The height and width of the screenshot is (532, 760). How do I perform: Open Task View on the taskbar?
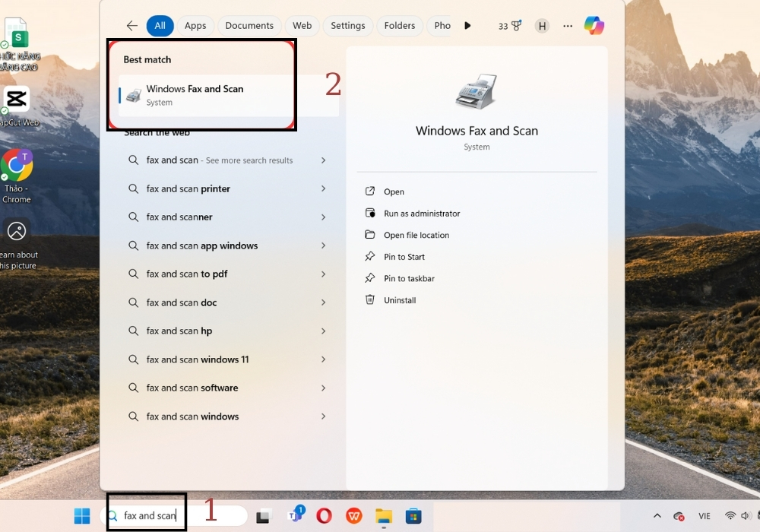click(x=263, y=517)
